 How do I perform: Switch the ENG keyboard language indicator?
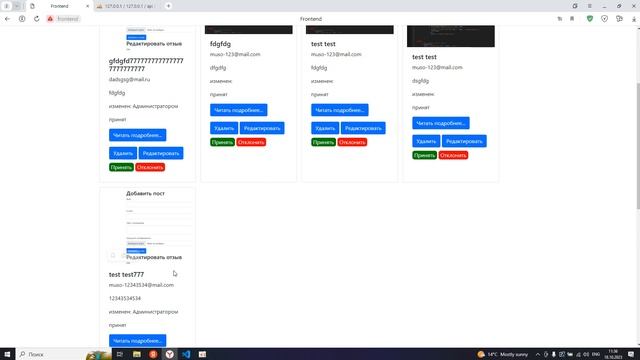click(596, 354)
